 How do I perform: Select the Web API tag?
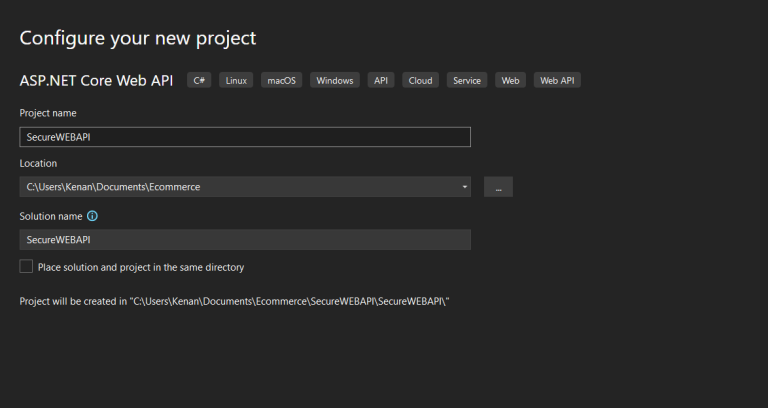tap(557, 80)
